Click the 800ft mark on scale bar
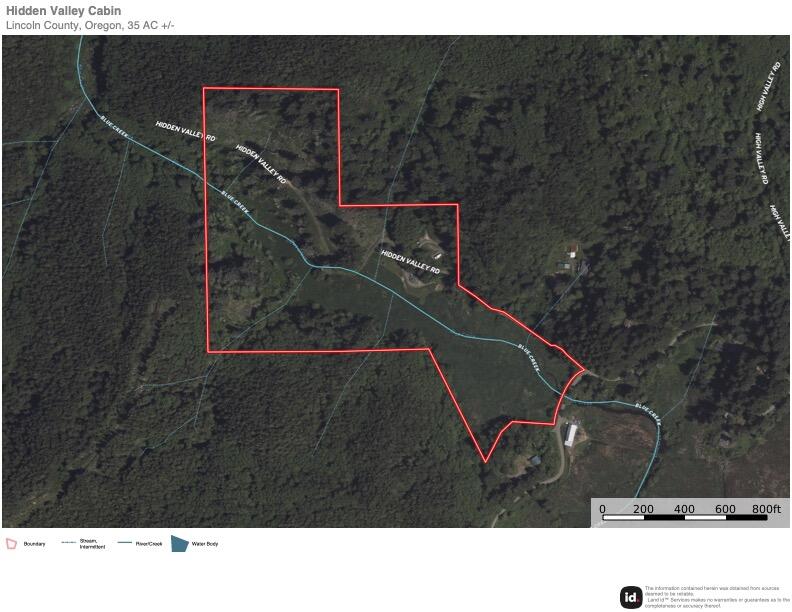Viewport: 792px width, 612px height. tap(766, 509)
